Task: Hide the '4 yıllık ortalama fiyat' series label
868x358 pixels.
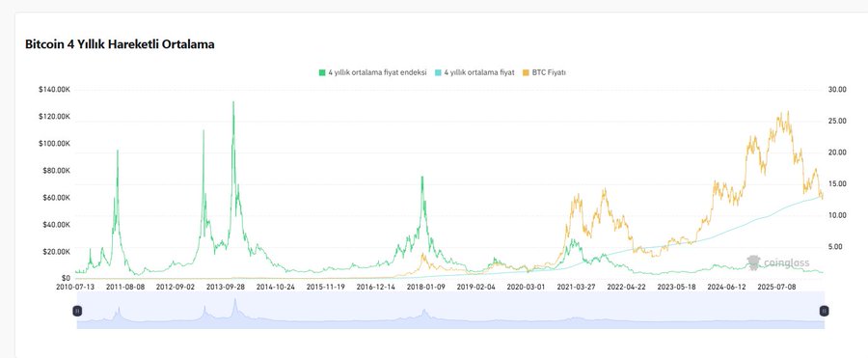Action: click(479, 72)
